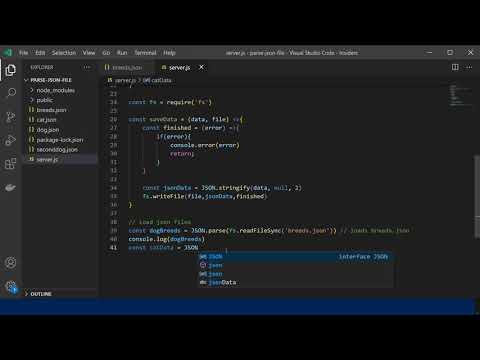The image size is (480, 360).
Task: Open the Explorer view in activity bar
Action: pyautogui.click(x=11, y=70)
